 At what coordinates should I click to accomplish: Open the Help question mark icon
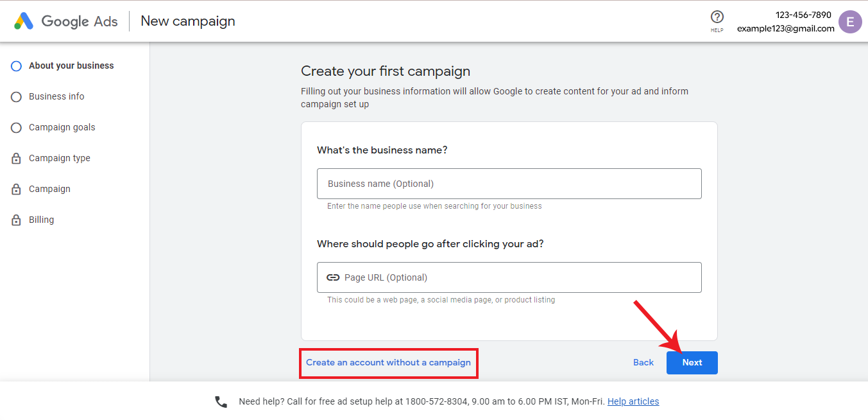pos(717,17)
